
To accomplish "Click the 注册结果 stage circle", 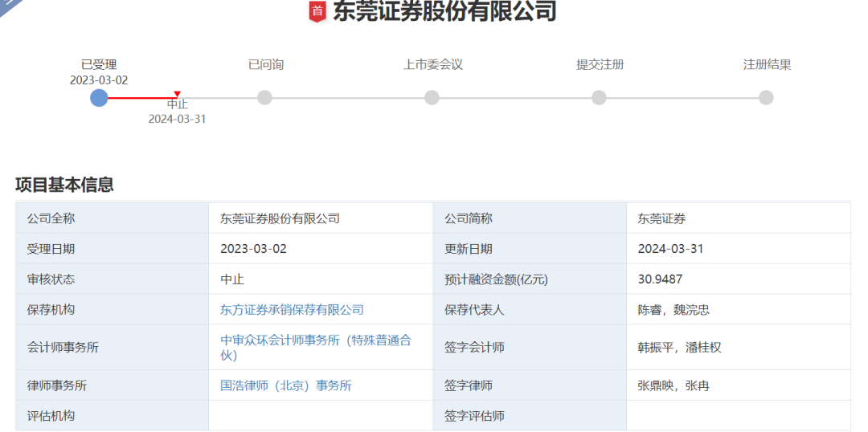I will (x=766, y=97).
